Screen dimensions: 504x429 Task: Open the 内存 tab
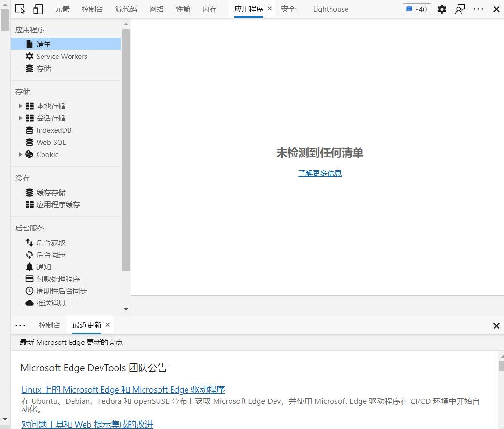coord(210,9)
